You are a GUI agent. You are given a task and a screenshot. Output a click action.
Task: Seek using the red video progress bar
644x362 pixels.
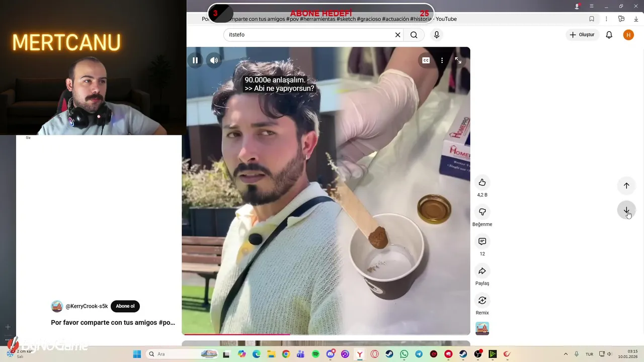(x=326, y=334)
